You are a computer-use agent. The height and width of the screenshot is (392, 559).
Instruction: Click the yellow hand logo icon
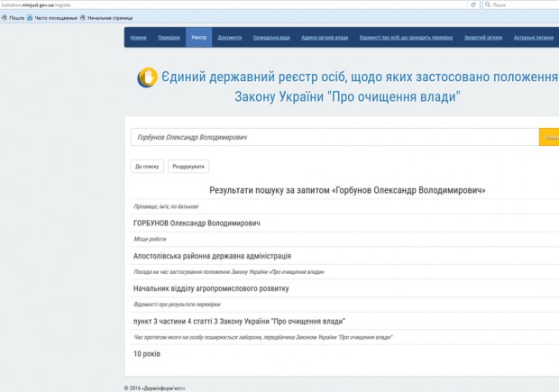pyautogui.click(x=146, y=77)
